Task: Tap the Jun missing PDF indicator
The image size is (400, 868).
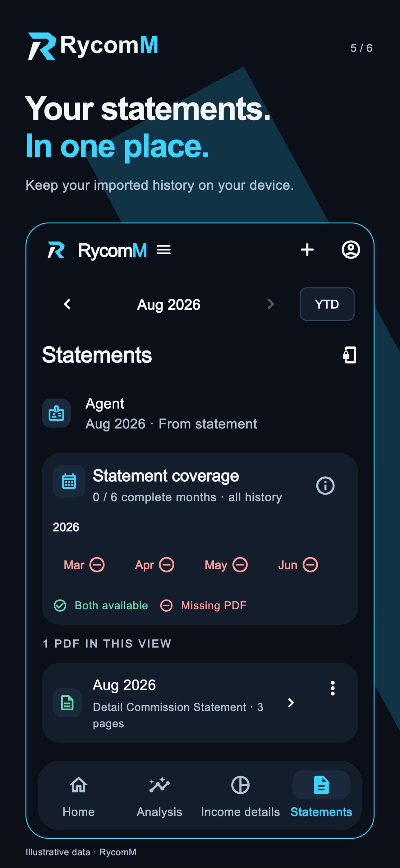Action: click(310, 565)
